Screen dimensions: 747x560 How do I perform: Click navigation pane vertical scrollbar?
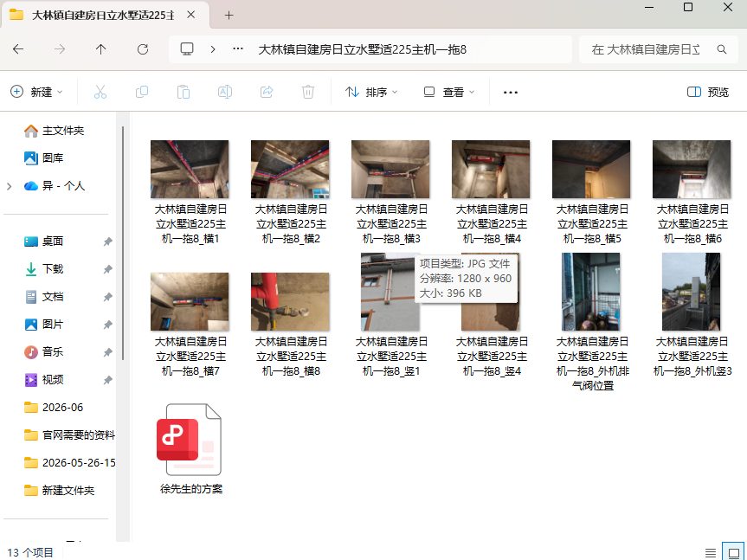tap(123, 243)
